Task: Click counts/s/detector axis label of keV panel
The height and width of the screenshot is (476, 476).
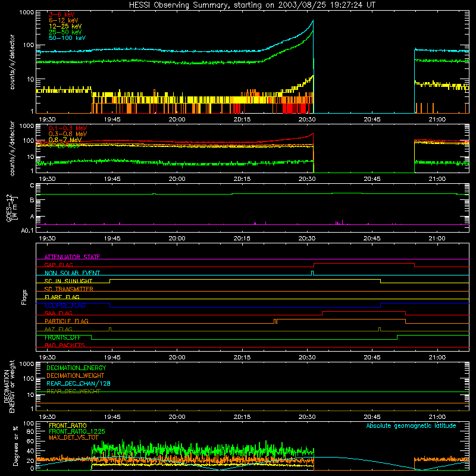Action: pyautogui.click(x=12, y=62)
